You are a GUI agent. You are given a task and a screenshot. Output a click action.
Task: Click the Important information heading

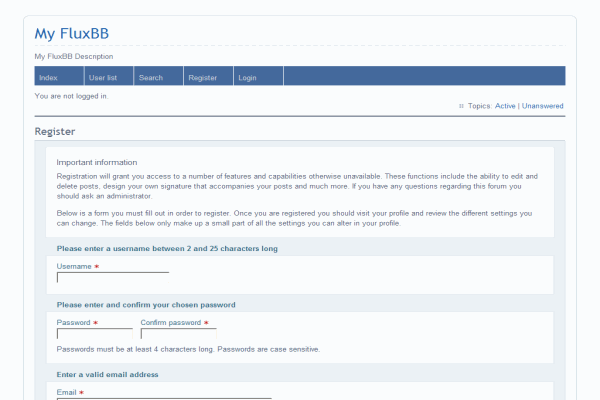(97, 162)
